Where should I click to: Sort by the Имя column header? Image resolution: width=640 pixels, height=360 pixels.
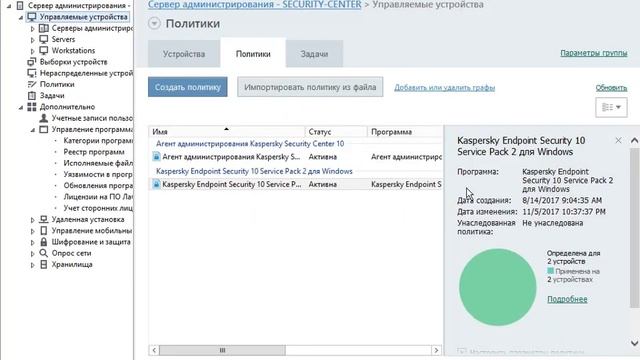227,131
